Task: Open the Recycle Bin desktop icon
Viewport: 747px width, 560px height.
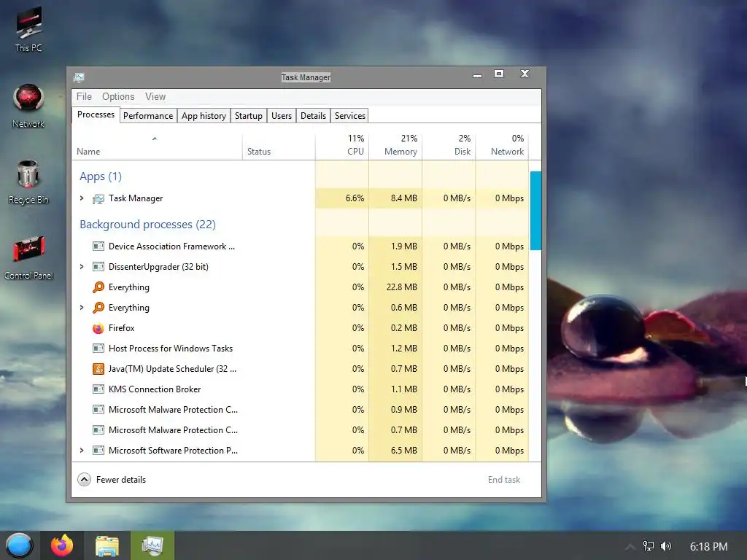Action: [x=28, y=182]
